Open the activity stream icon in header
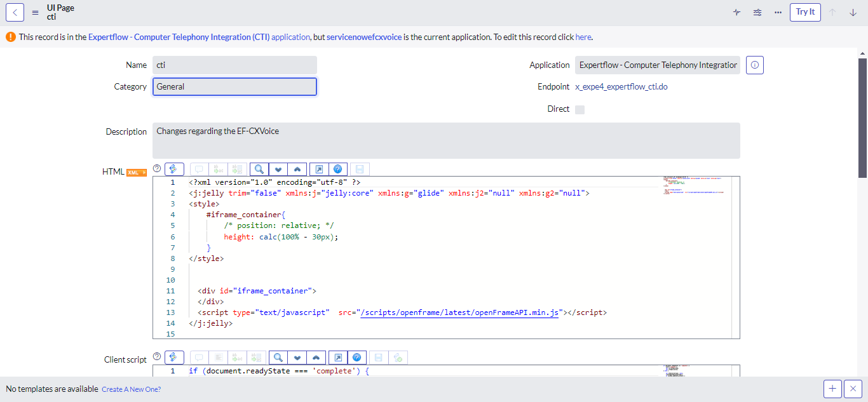 pyautogui.click(x=737, y=12)
